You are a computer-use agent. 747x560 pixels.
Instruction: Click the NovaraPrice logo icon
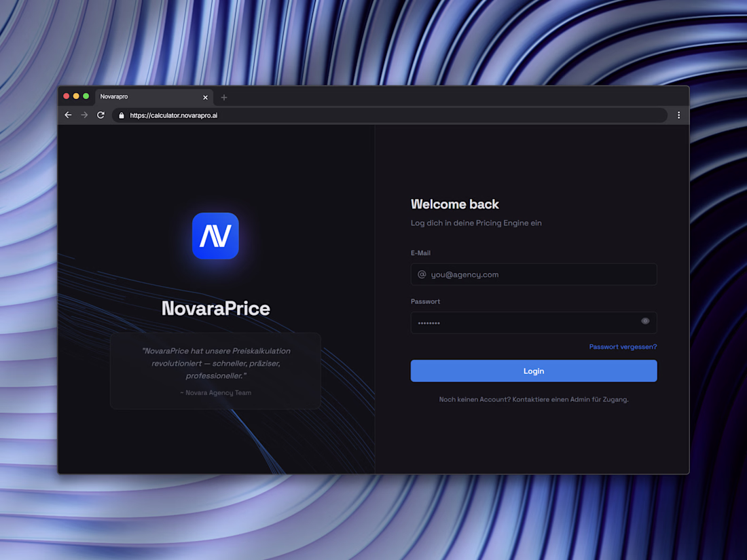click(x=215, y=236)
